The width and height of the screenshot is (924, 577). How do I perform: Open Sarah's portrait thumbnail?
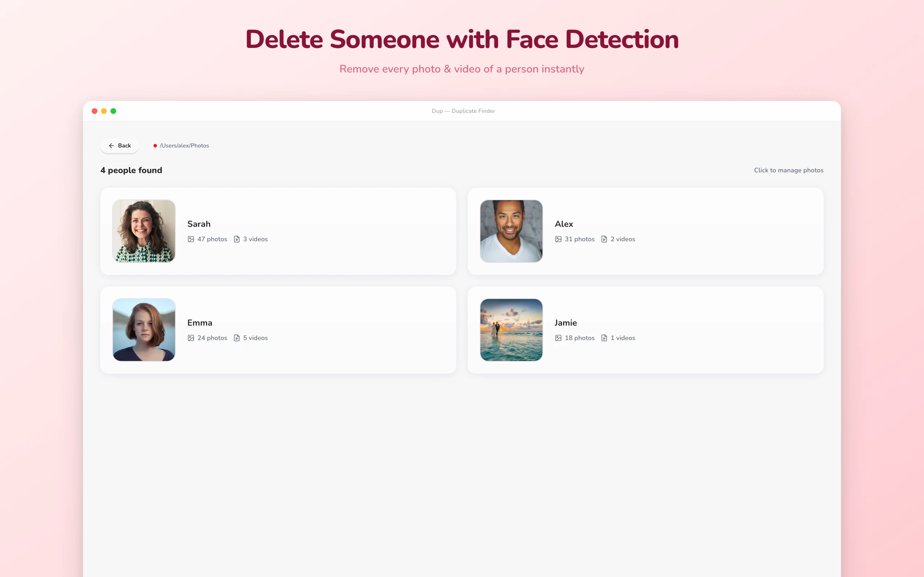point(144,231)
